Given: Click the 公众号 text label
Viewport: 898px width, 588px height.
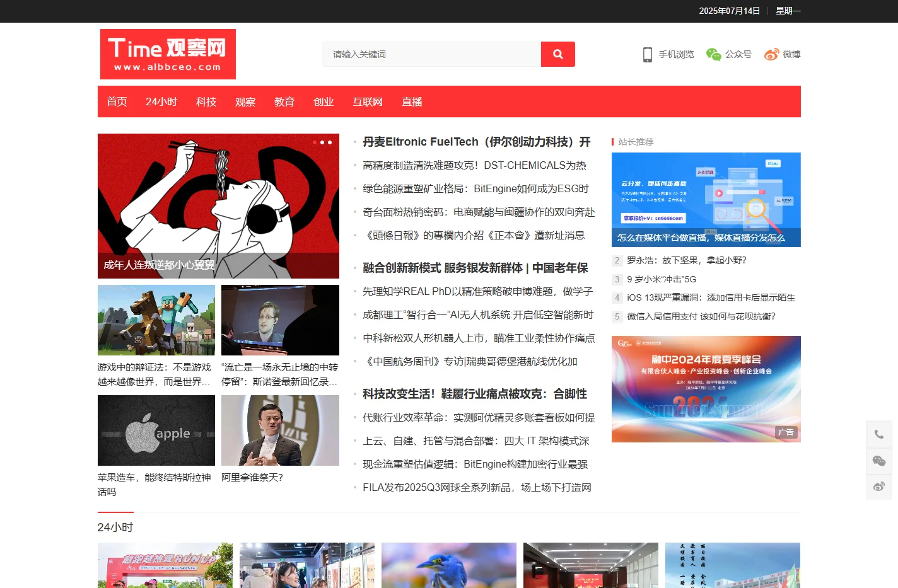Looking at the screenshot, I should 738,55.
